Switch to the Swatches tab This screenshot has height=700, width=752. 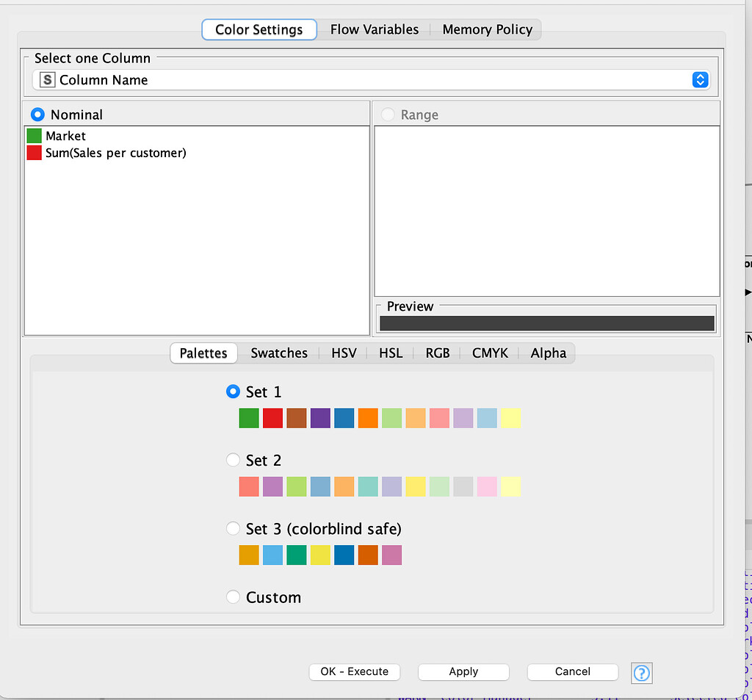(x=279, y=353)
